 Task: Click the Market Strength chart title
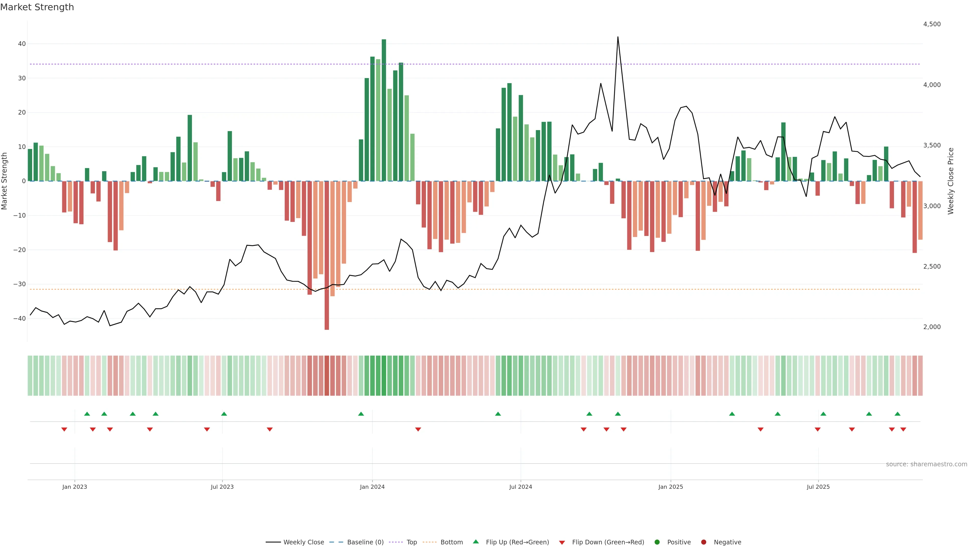click(x=37, y=7)
